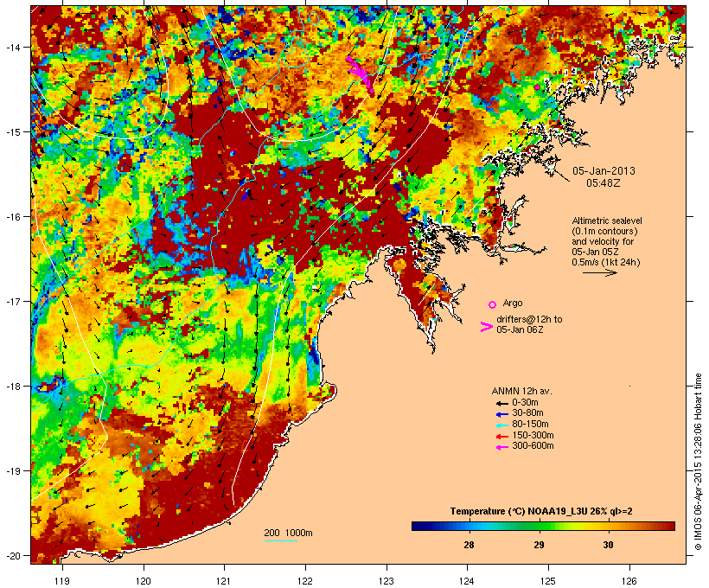Click the longitude axis label 122
The image size is (709, 588).
point(305,581)
